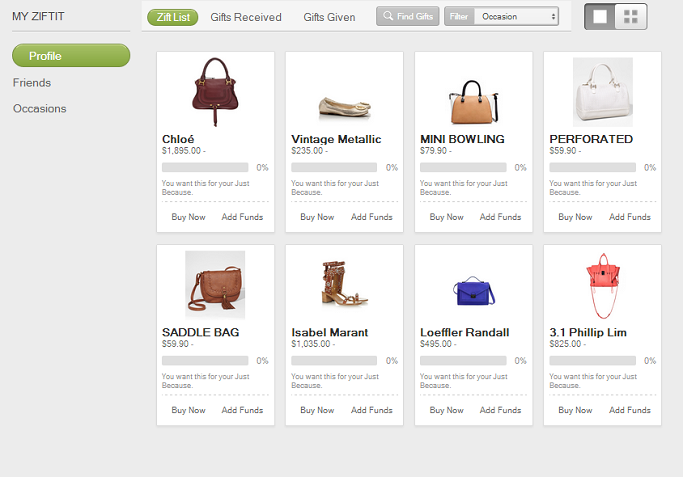Switch to grid tile view

(631, 17)
